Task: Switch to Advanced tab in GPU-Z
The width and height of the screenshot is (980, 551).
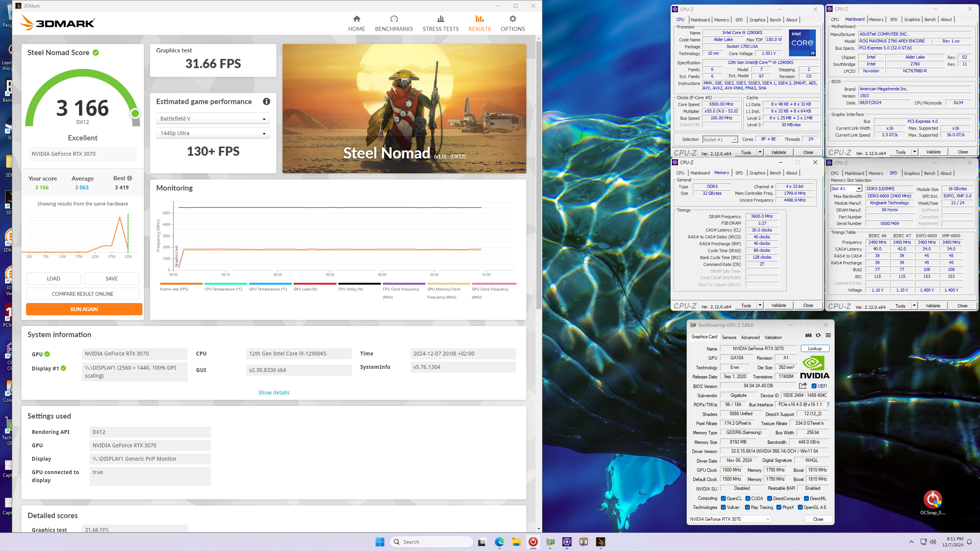Action: tap(750, 337)
